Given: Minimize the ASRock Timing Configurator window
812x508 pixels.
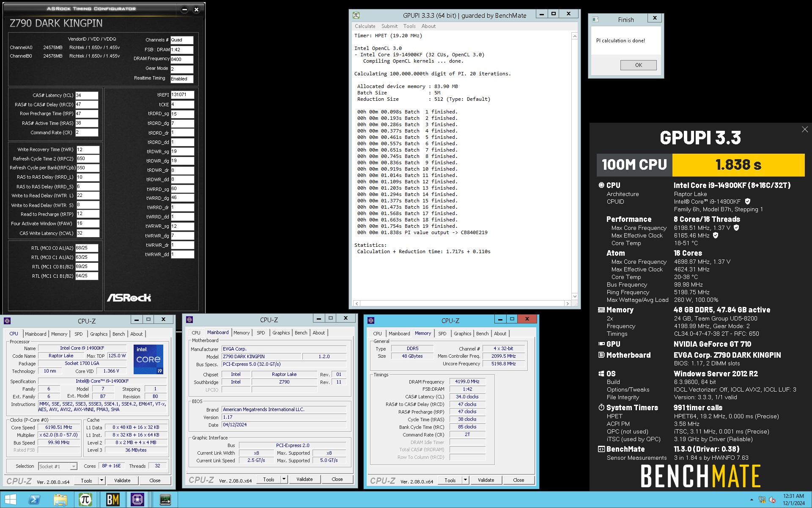Looking at the screenshot, I should (184, 10).
